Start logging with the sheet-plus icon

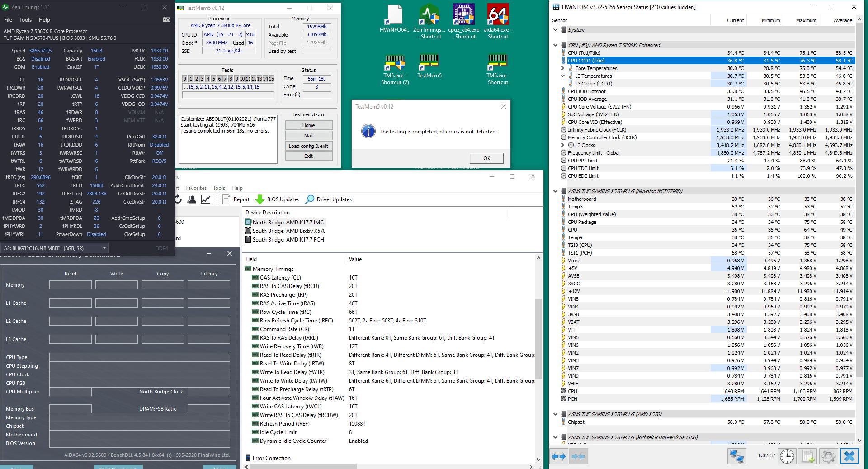[808, 456]
